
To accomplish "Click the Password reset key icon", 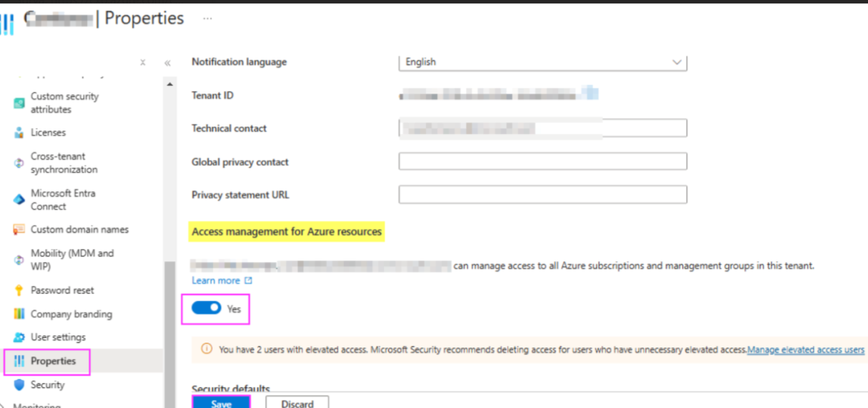I will pyautogui.click(x=19, y=290).
